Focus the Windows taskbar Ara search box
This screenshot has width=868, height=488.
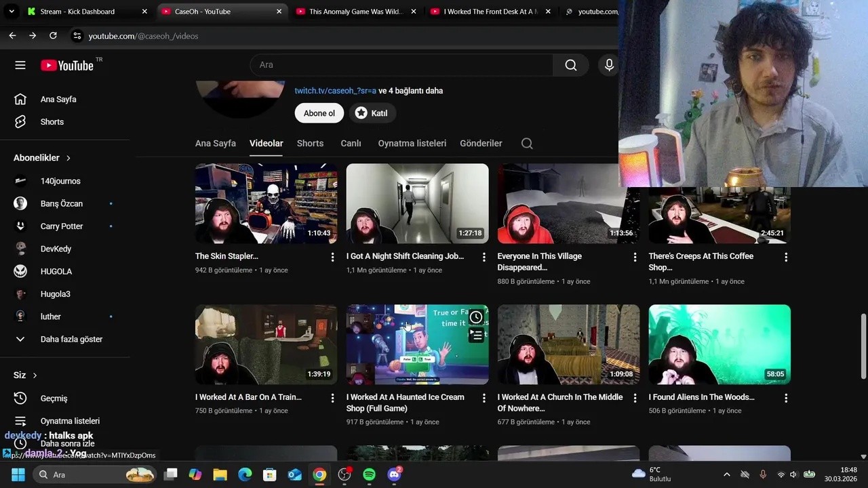95,474
